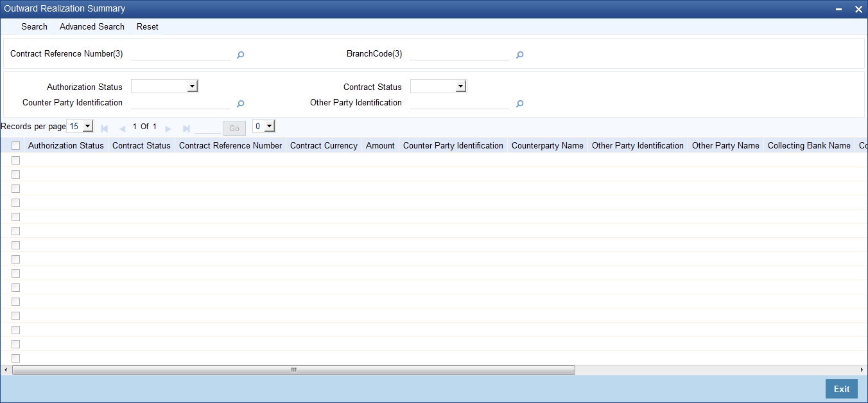Open the dropdown showing 0 beside Go

coord(264,126)
